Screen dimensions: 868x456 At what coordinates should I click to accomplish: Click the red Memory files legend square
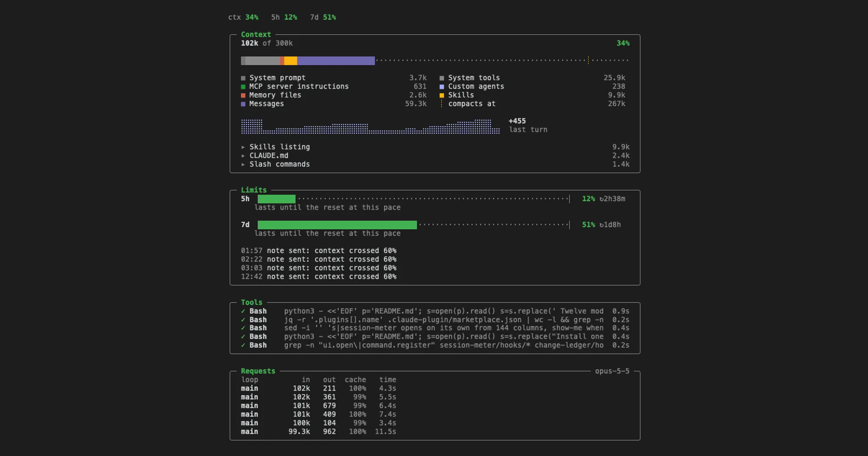[x=243, y=95]
